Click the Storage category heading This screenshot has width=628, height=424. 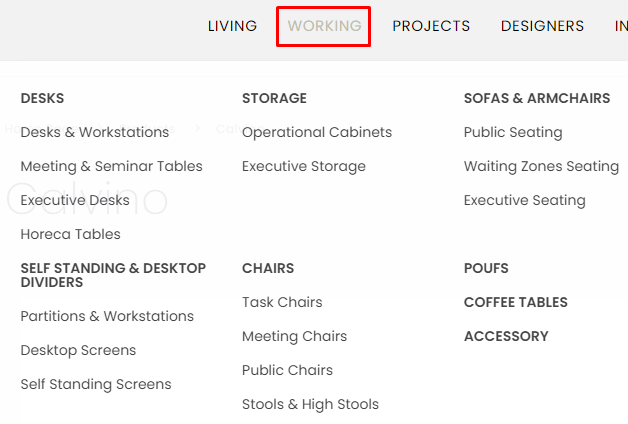pos(274,98)
